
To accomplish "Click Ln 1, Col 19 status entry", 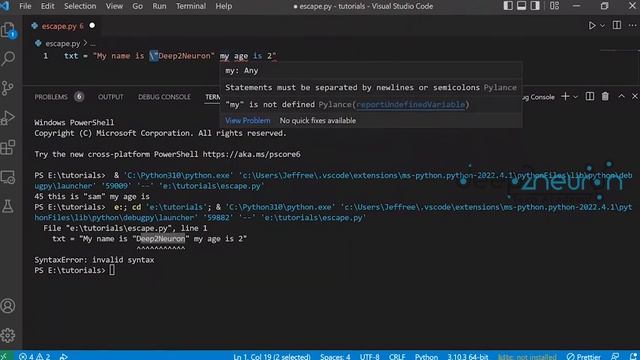I will [272, 356].
